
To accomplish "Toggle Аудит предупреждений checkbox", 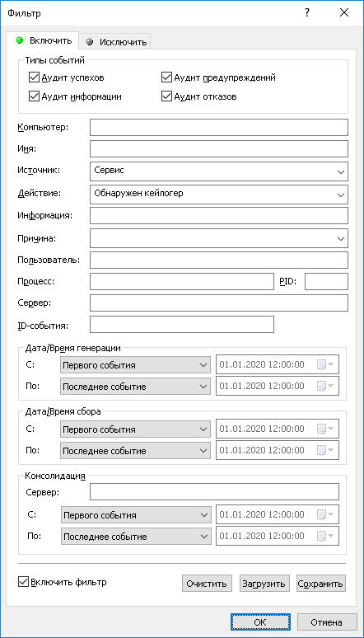I will pyautogui.click(x=166, y=77).
